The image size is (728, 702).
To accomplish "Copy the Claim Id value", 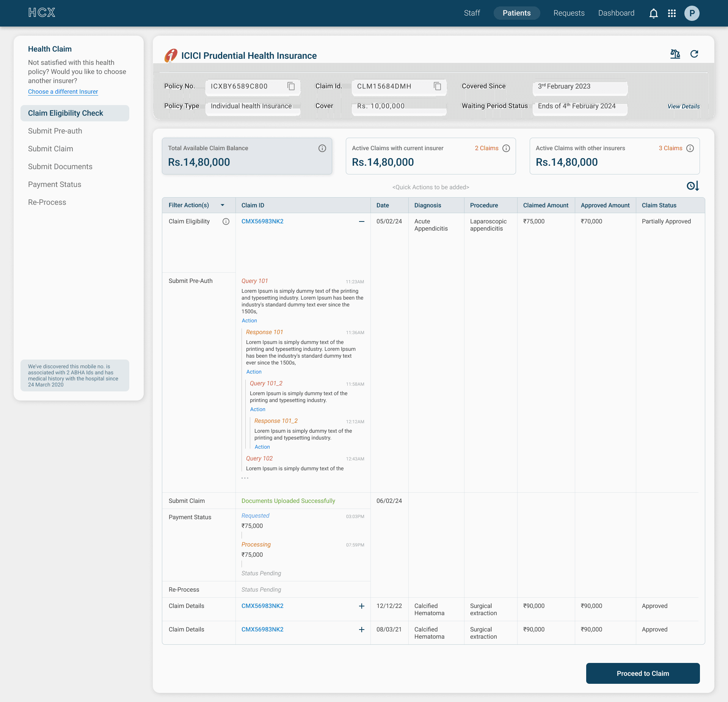I will tap(437, 86).
